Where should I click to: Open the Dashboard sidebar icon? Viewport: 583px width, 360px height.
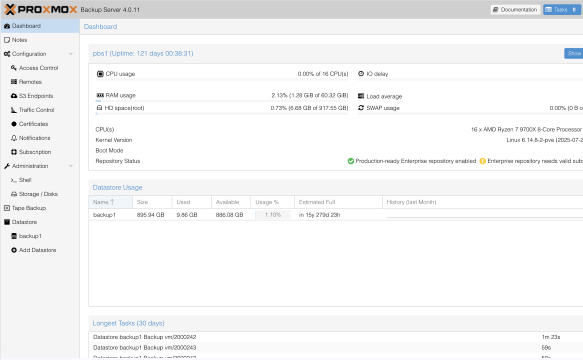tap(7, 26)
